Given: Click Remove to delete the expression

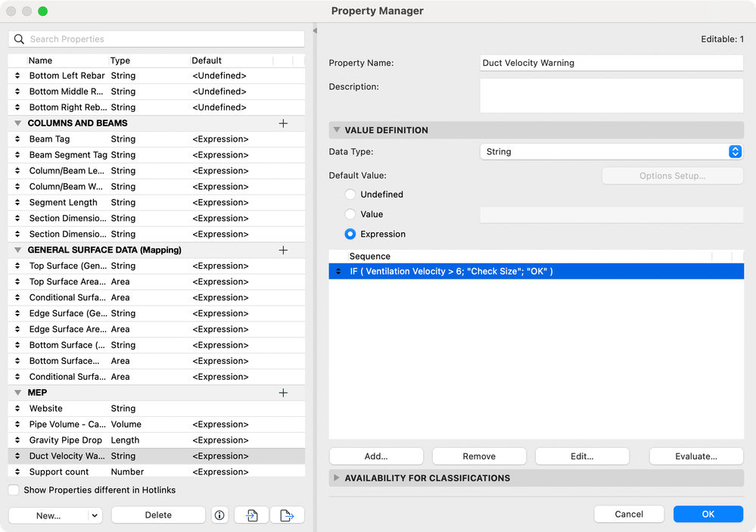Looking at the screenshot, I should click(479, 456).
